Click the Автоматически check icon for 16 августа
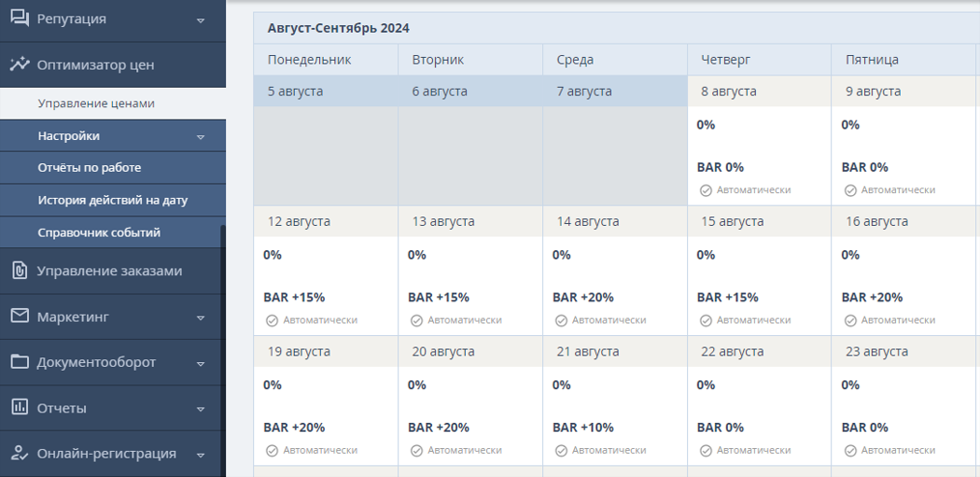The height and width of the screenshot is (477, 980). tap(850, 321)
